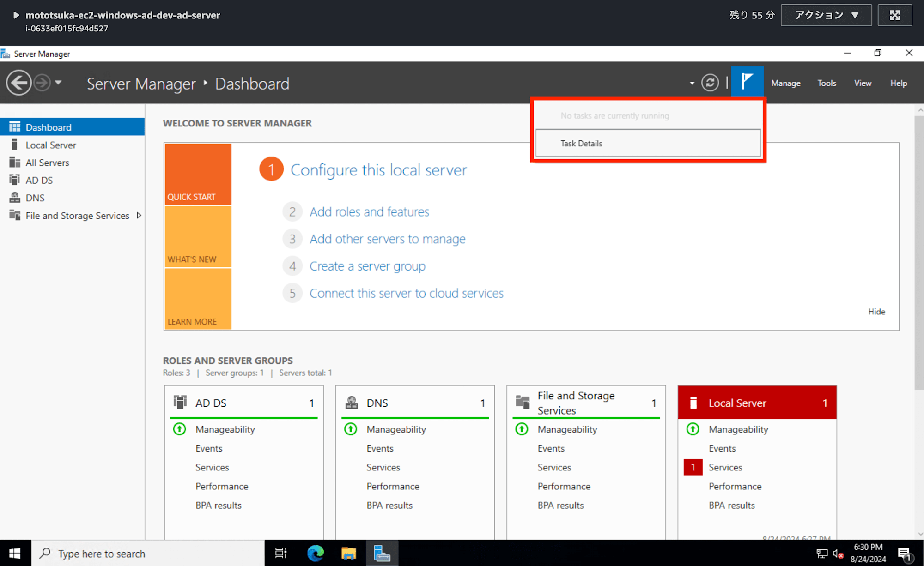Click the DNS Manageability green status icon
This screenshot has width=924, height=566.
click(x=351, y=429)
